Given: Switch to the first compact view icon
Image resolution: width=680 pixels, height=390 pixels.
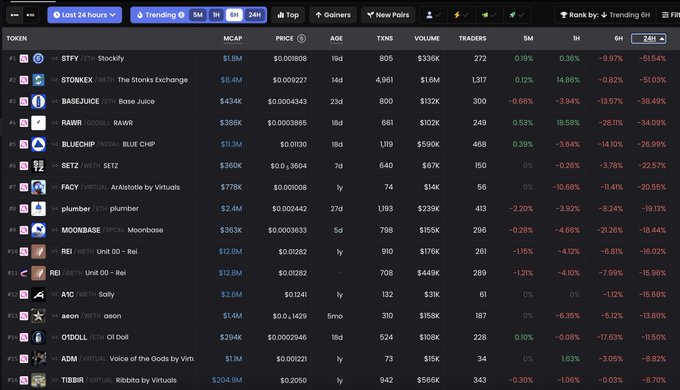Looking at the screenshot, I should click(15, 15).
